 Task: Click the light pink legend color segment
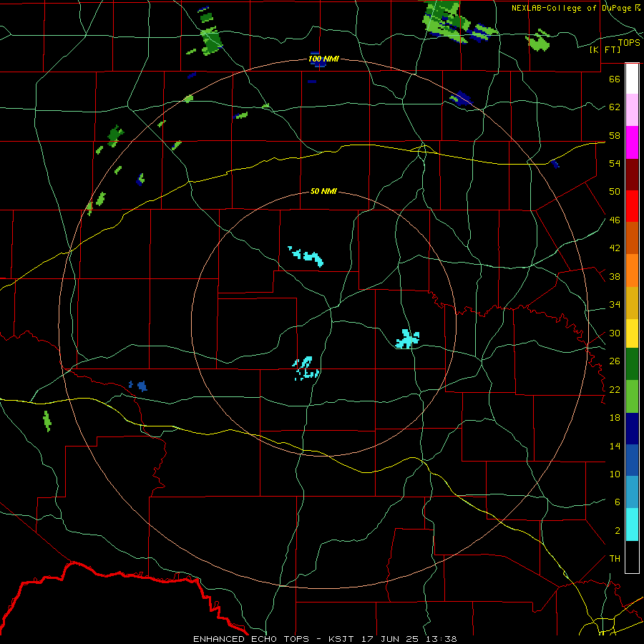[632, 110]
